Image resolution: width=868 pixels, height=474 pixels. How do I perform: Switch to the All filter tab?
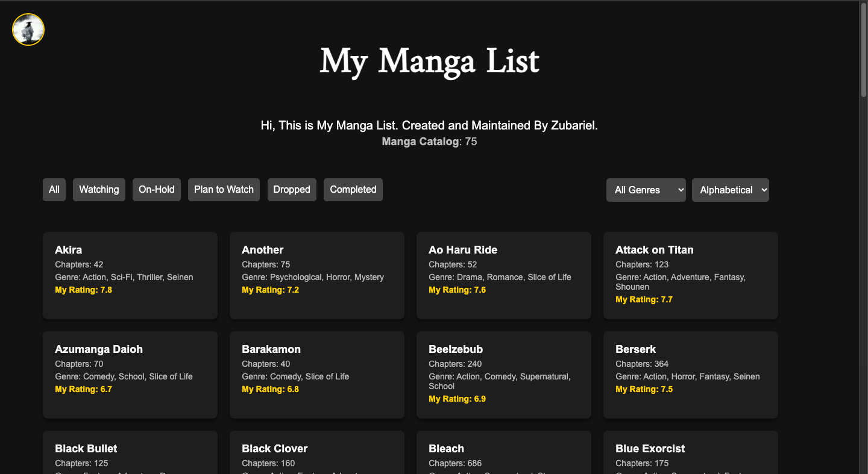(x=54, y=189)
